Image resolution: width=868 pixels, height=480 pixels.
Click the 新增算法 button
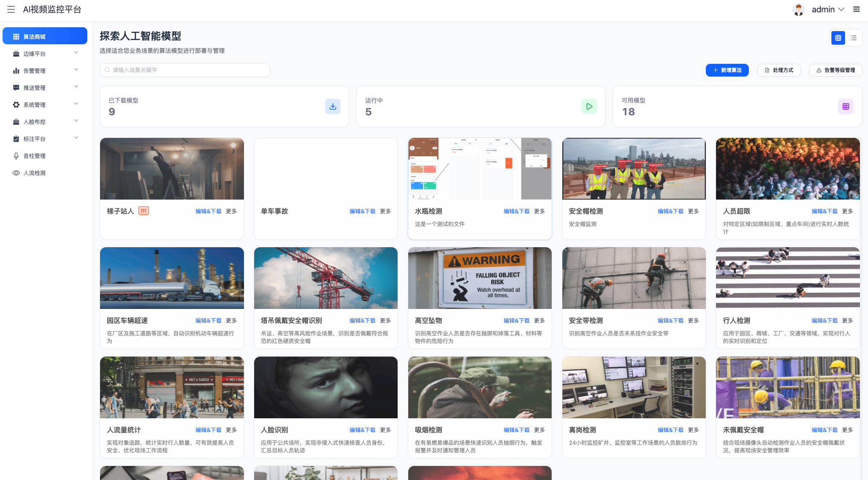[727, 70]
